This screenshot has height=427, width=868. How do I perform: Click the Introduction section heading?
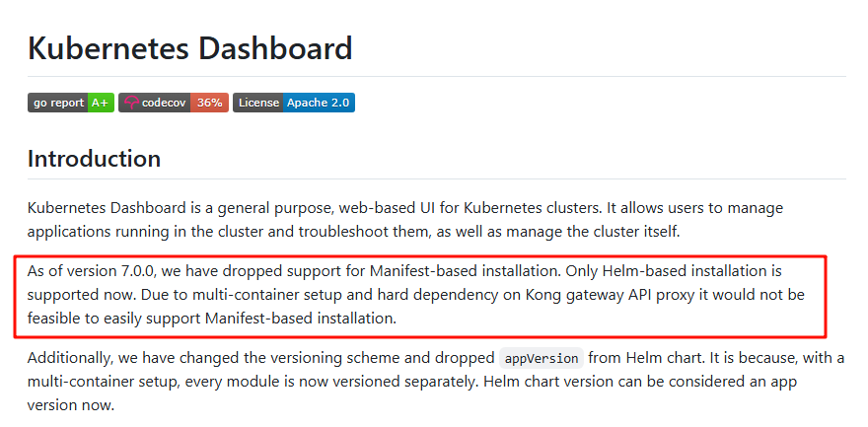click(94, 159)
